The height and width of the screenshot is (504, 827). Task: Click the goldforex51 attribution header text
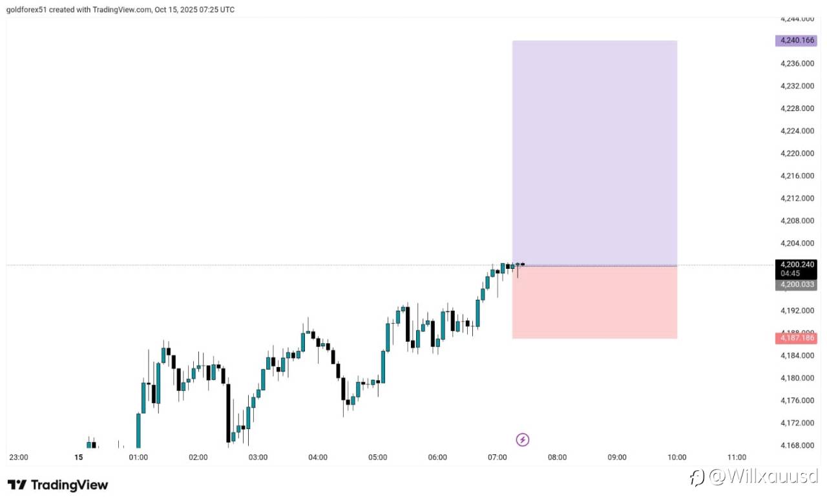pos(120,10)
